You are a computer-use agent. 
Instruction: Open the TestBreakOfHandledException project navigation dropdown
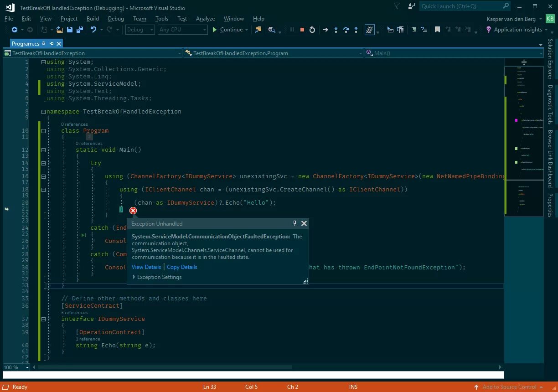[x=93, y=53]
